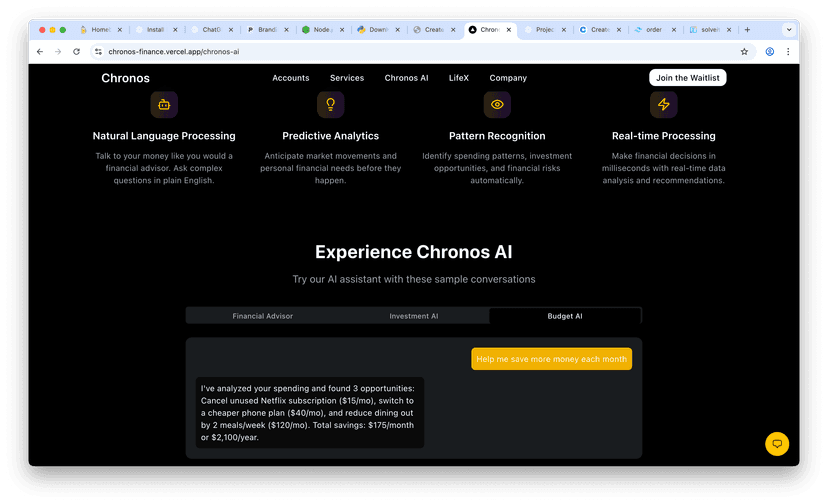Open the tab search dropdown arrow
828x504 pixels.
(789, 30)
